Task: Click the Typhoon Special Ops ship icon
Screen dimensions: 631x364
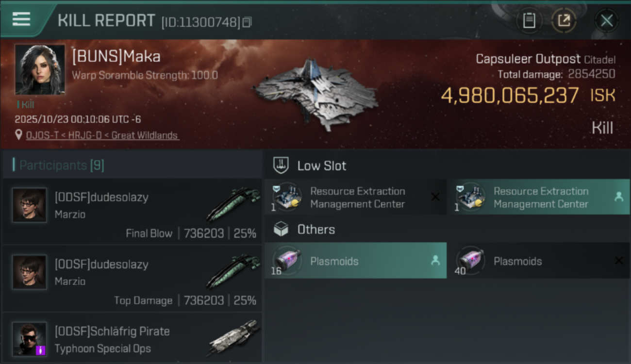Action: (235, 338)
